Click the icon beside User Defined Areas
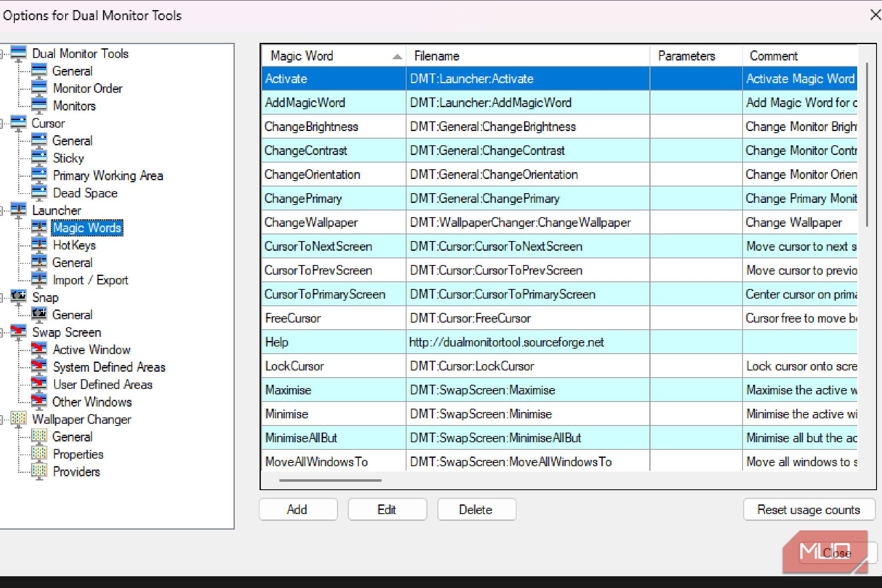 [x=39, y=384]
